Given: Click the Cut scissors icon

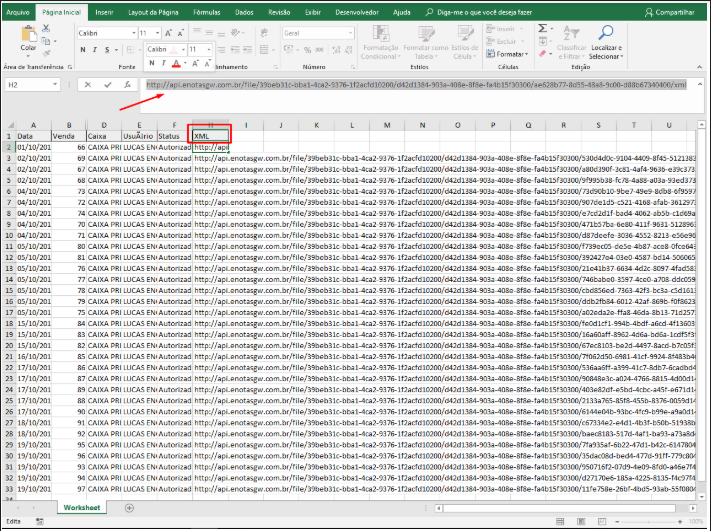Looking at the screenshot, I should click(x=46, y=28).
